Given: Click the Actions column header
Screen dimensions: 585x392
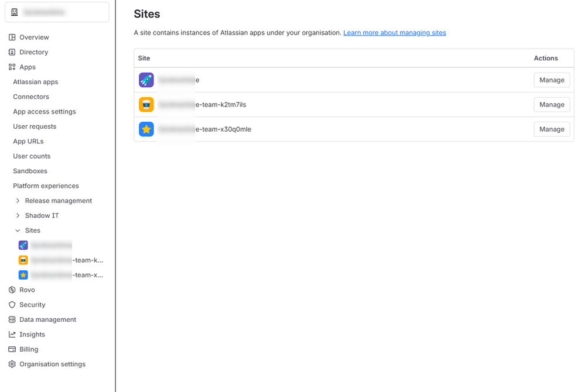Looking at the screenshot, I should tap(546, 58).
